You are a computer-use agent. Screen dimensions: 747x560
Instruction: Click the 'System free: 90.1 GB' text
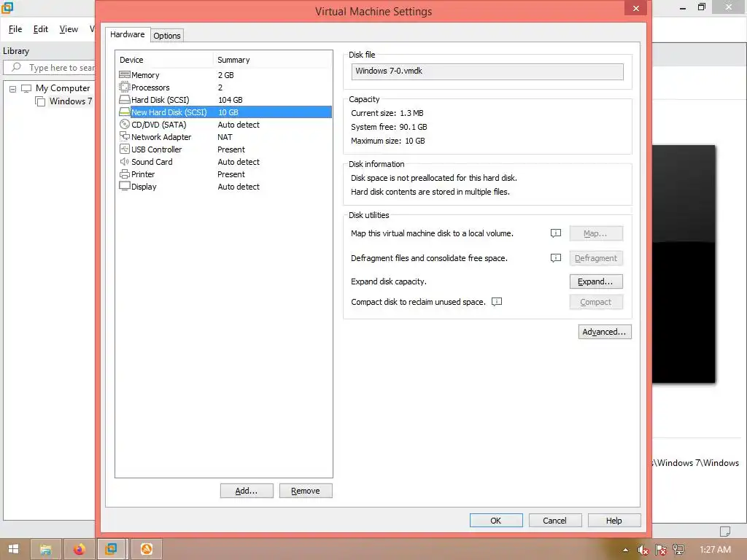390,127
